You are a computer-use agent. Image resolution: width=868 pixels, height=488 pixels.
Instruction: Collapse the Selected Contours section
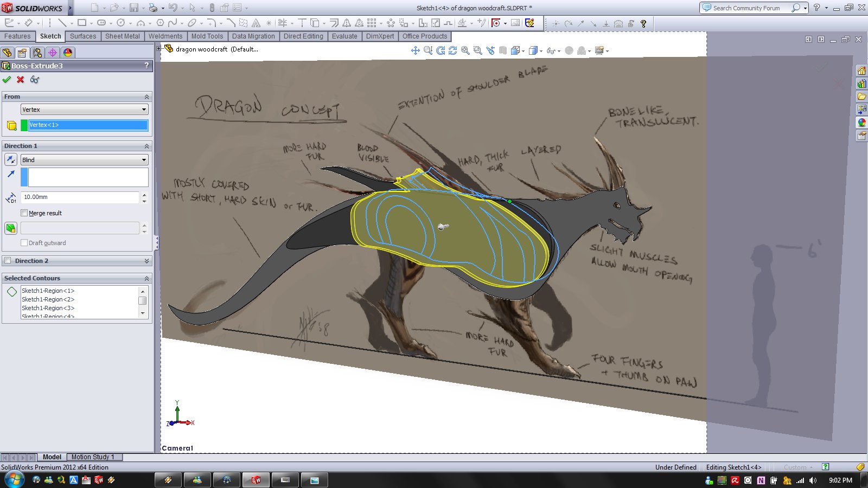[x=146, y=278]
